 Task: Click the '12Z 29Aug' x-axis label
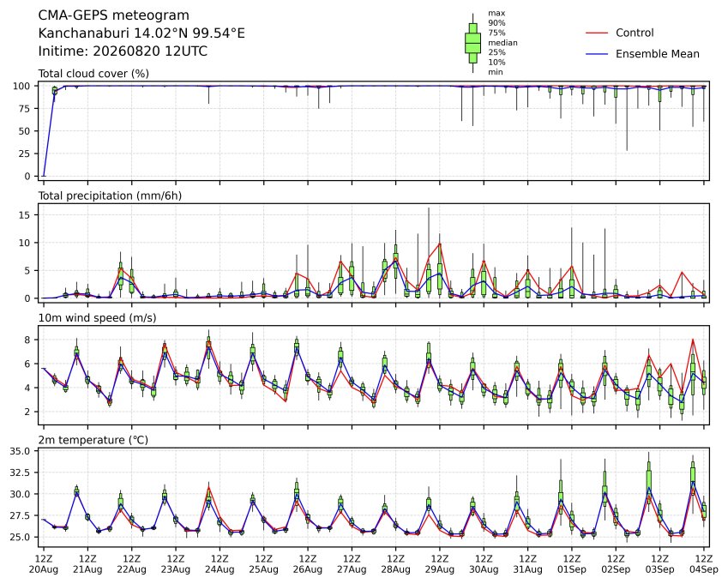pyautogui.click(x=440, y=564)
